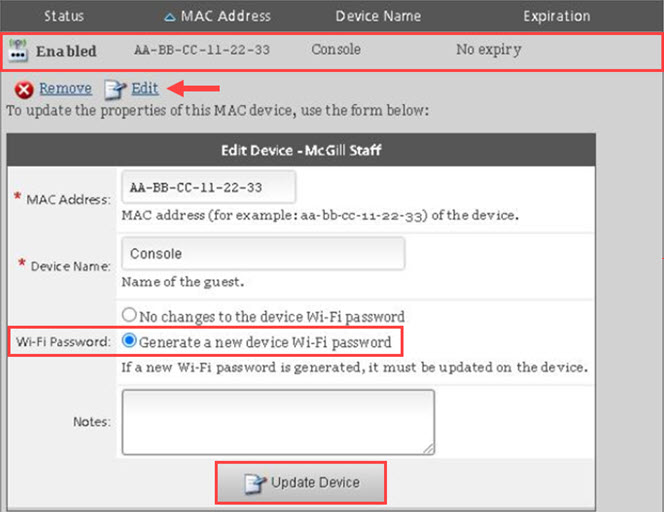
Task: Open the Edit link
Action: pyautogui.click(x=145, y=88)
